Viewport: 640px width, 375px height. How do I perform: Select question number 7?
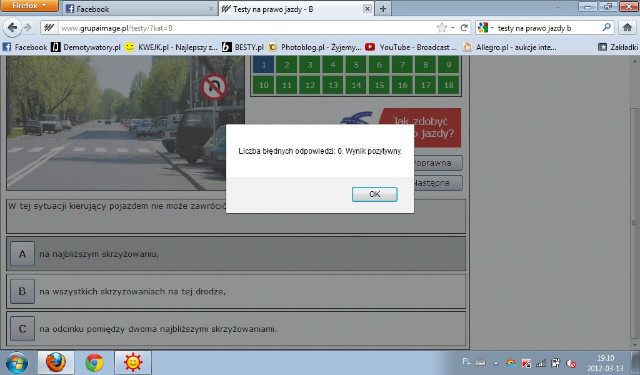tap(402, 64)
